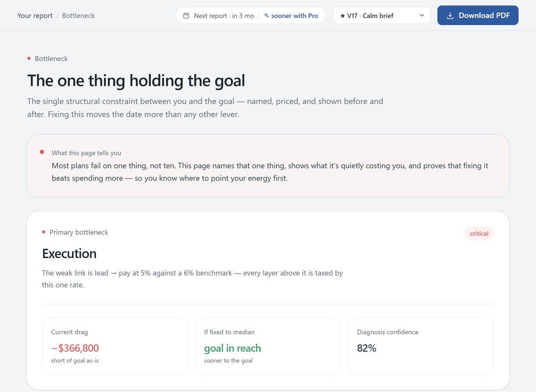Open the Diagnosis confidence 82% card
This screenshot has height=392, width=536.
421,346
